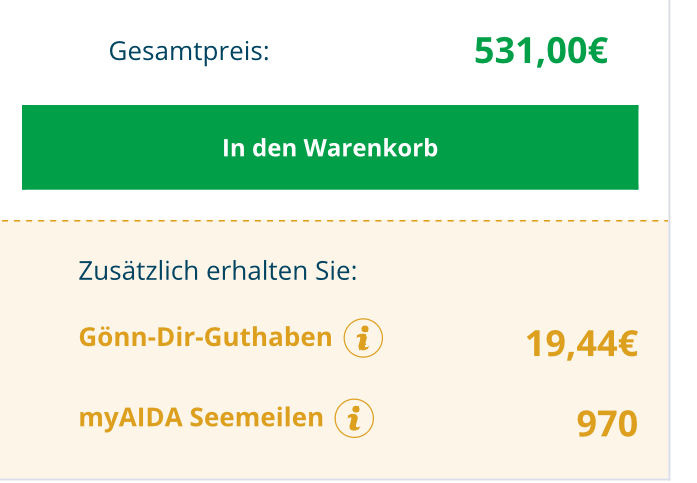Viewport: 697px width, 483px height.
Task: Add to cart via In den Warenkorb
Action: pyautogui.click(x=330, y=148)
